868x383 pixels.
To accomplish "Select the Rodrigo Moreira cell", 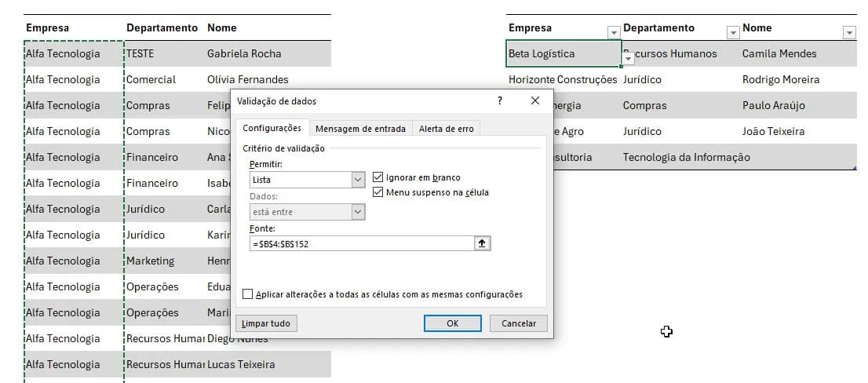I will point(798,80).
